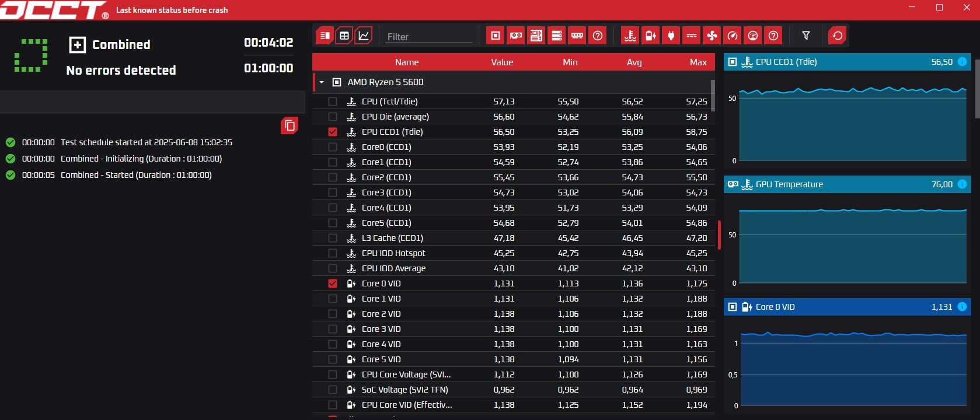
Task: Reset sensor min/max values
Action: 838,36
